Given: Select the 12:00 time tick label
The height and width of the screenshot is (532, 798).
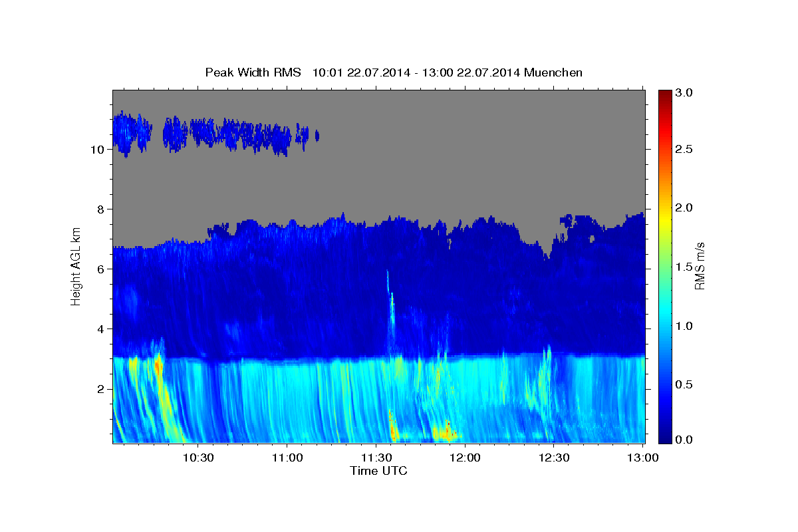Looking at the screenshot, I should 465,458.
